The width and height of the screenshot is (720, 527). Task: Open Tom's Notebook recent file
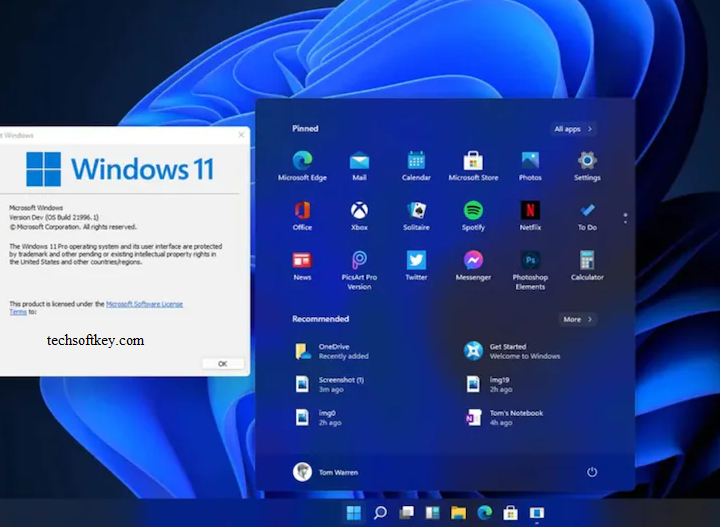pos(504,417)
